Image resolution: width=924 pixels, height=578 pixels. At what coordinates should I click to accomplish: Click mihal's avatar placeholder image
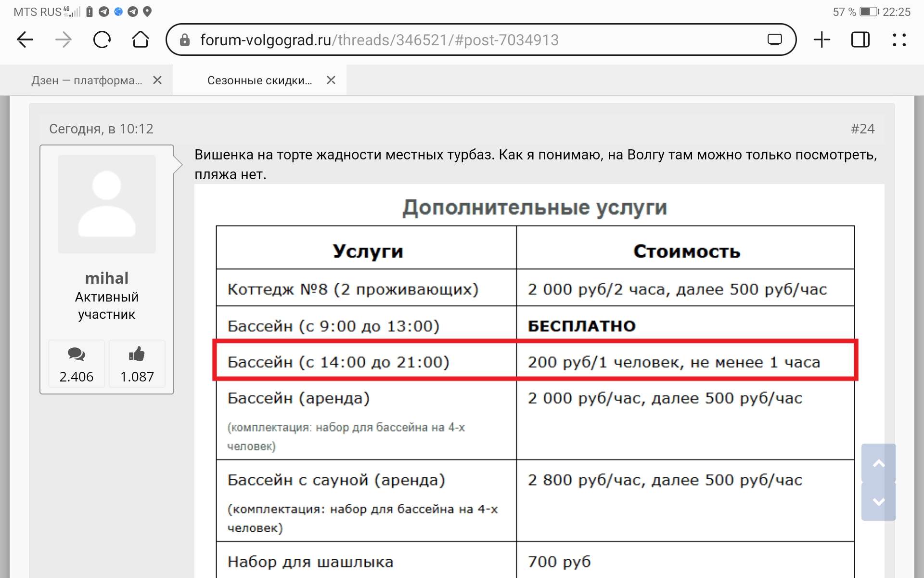click(x=106, y=204)
